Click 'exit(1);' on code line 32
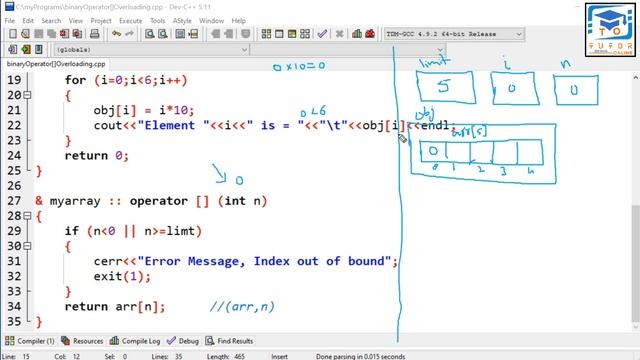This screenshot has width=640, height=360. 122,277
